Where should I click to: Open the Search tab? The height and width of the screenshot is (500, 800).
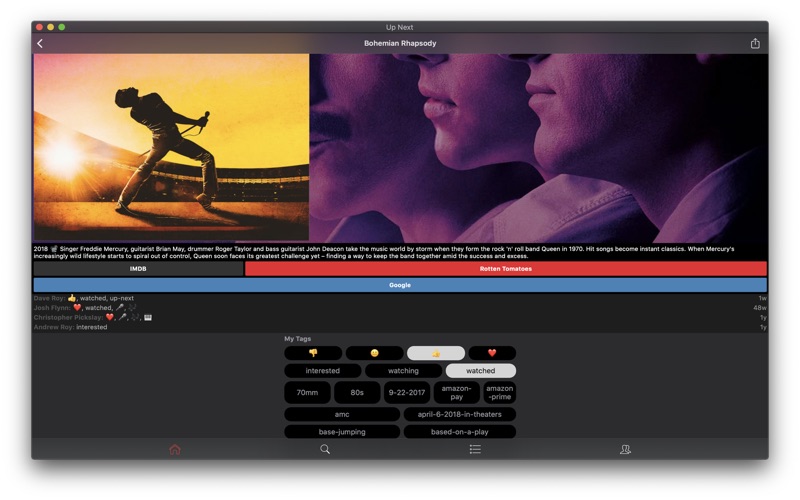pos(325,449)
